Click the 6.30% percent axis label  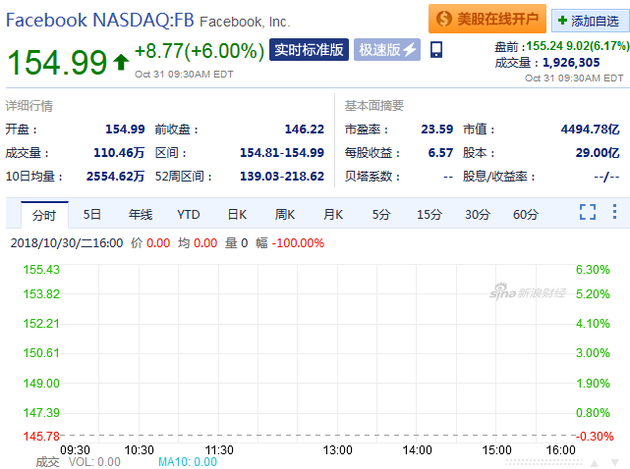[593, 269]
